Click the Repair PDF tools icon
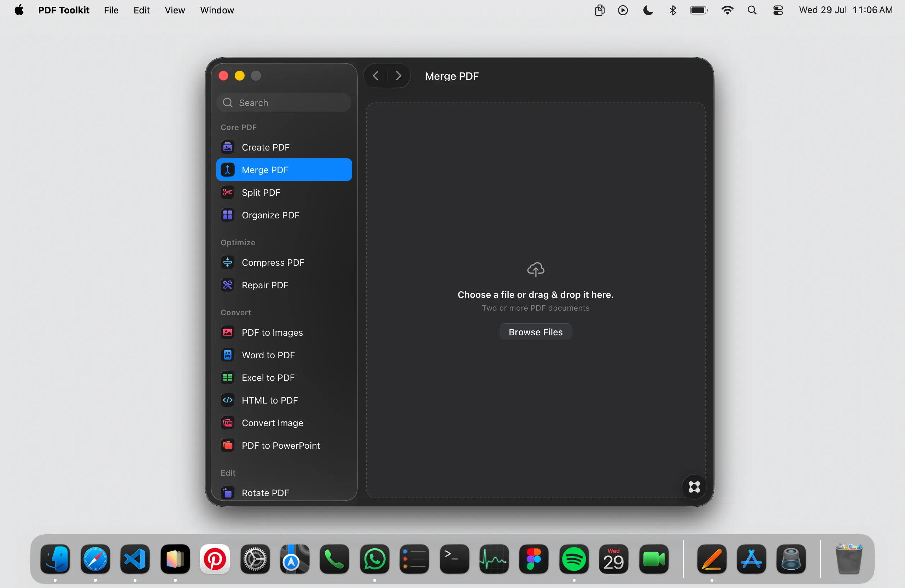Image resolution: width=905 pixels, height=588 pixels. click(x=227, y=285)
